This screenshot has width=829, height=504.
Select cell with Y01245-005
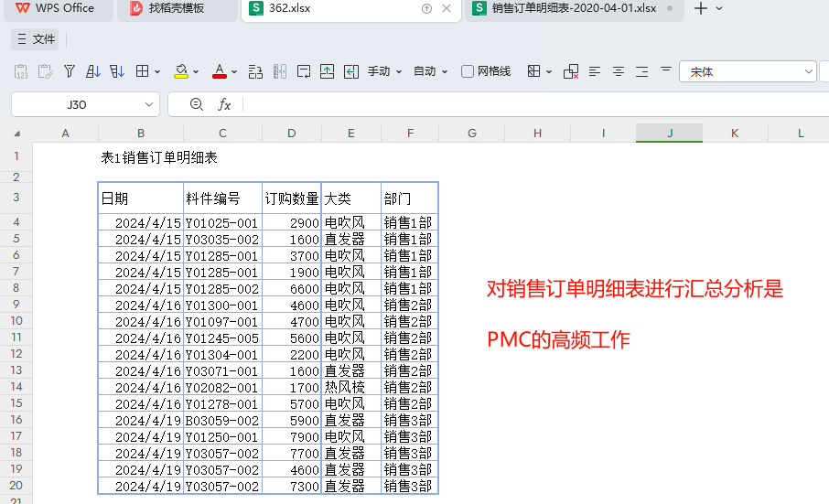coord(222,338)
